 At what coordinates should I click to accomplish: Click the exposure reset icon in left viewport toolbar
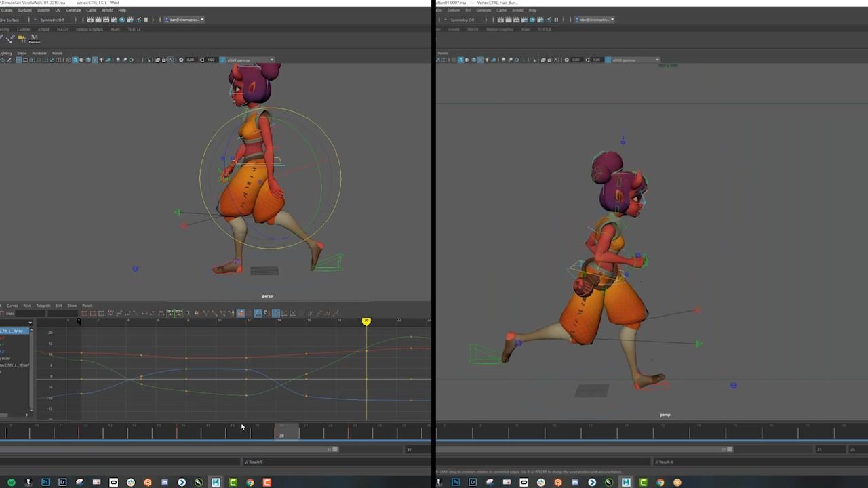pyautogui.click(x=181, y=60)
